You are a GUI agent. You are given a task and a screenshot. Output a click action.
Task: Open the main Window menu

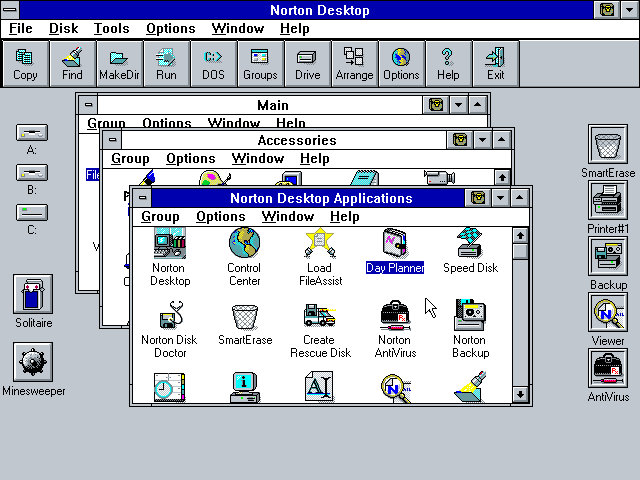click(x=238, y=29)
